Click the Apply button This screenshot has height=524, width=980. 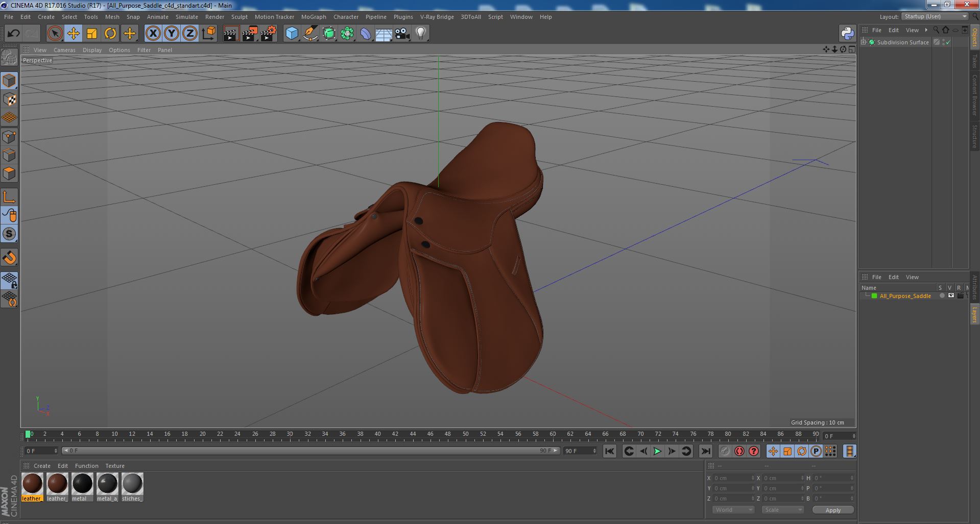833,510
